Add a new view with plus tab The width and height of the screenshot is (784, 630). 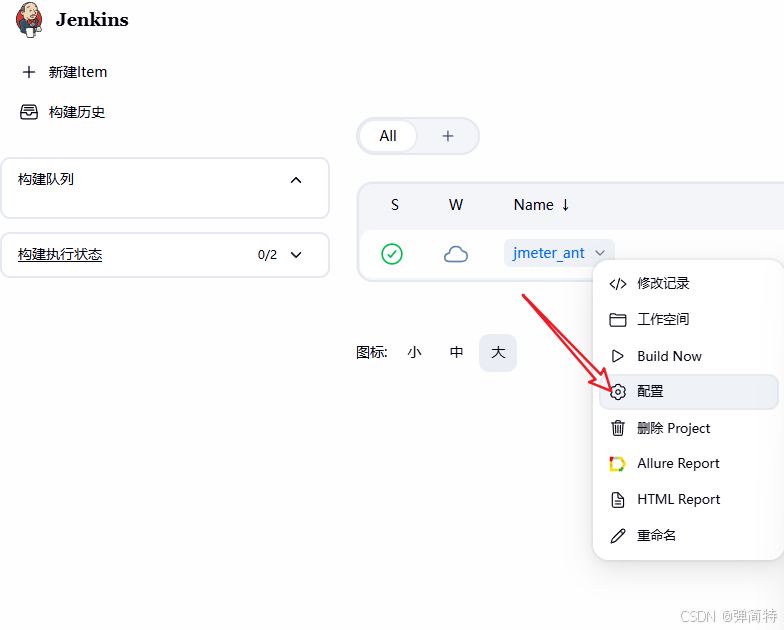click(448, 136)
